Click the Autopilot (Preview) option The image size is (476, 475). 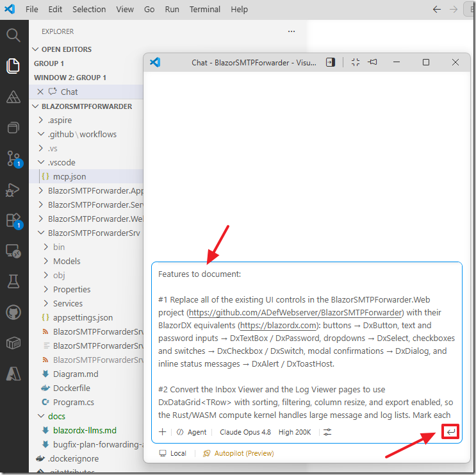tap(238, 453)
